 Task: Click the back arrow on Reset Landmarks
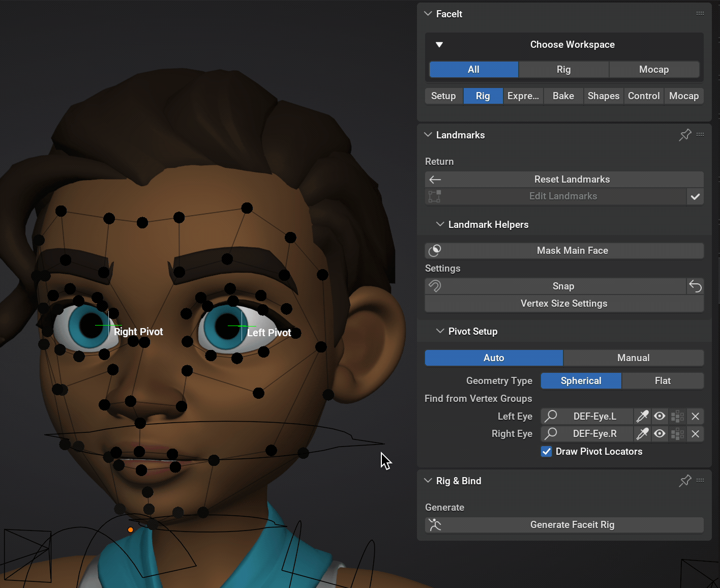[x=435, y=179]
